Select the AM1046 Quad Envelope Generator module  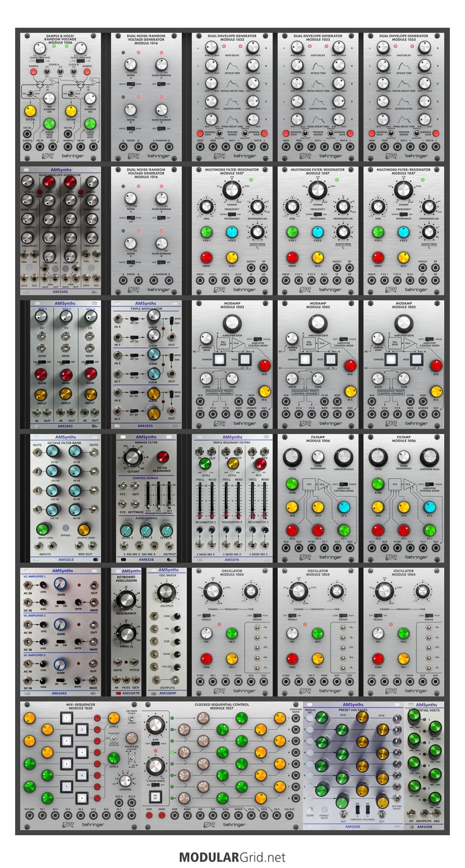[61, 231]
